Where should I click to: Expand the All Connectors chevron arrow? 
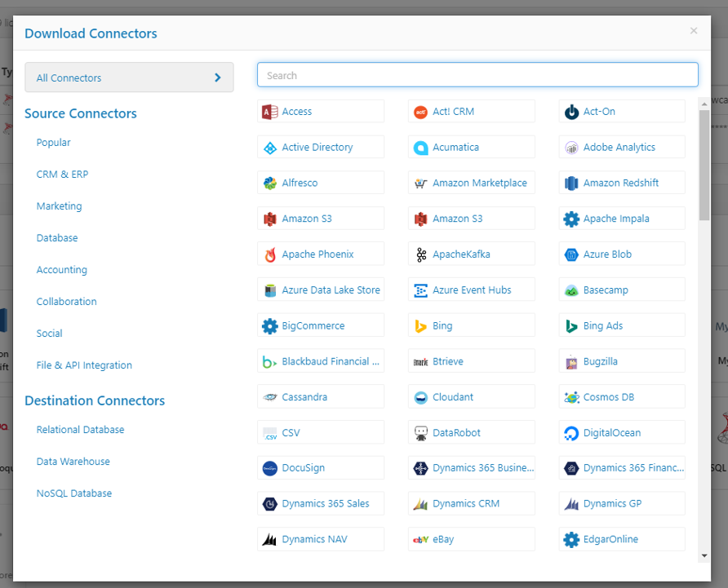pos(218,77)
